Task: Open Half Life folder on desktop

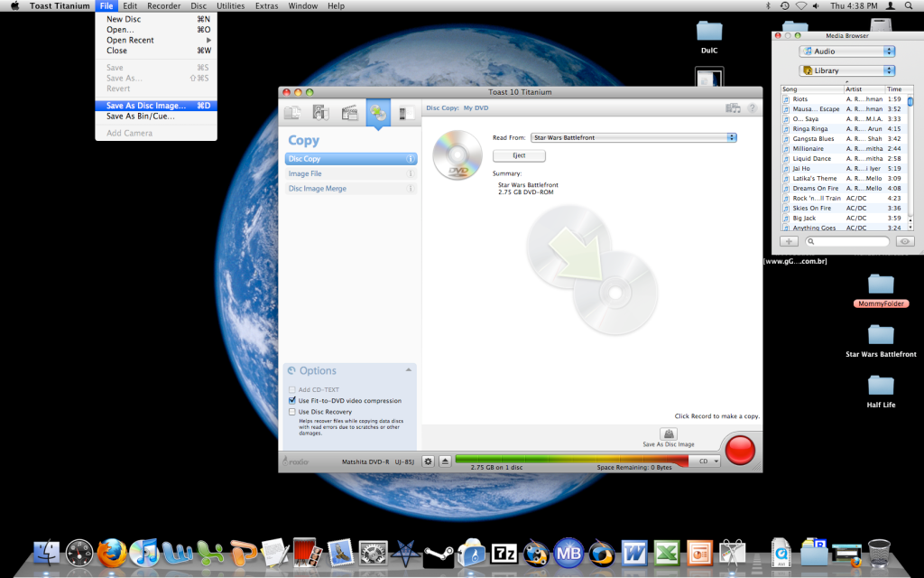Action: point(881,391)
